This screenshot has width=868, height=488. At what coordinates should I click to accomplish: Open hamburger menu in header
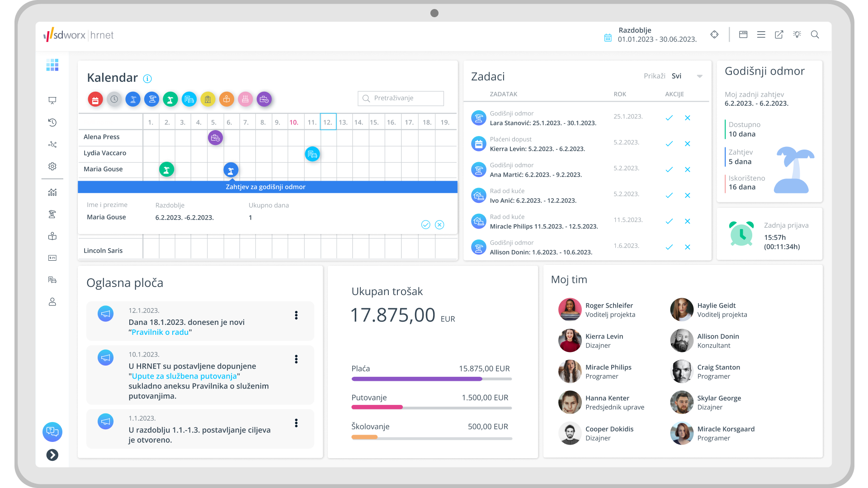pos(761,34)
